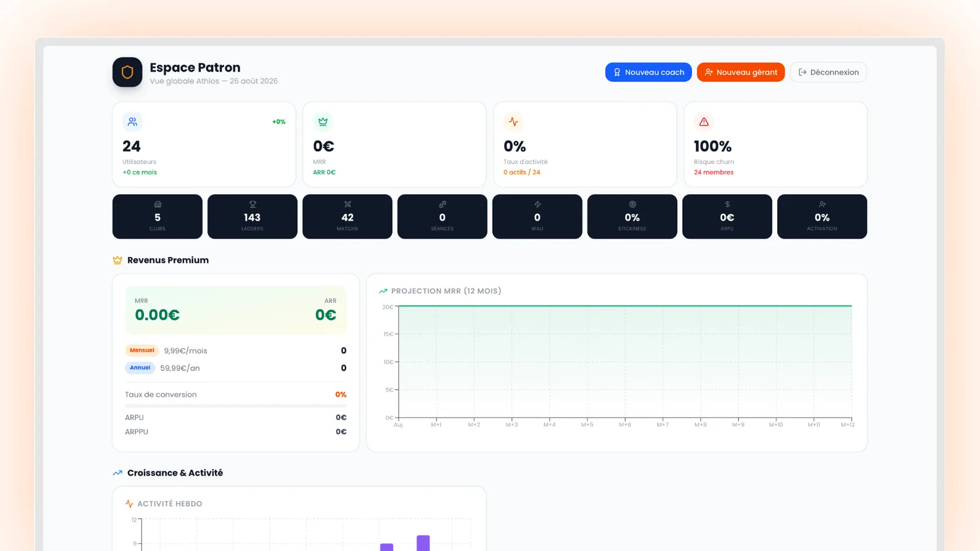Click the add-user icon in Nouveau gérant
980x551 pixels.
709,72
